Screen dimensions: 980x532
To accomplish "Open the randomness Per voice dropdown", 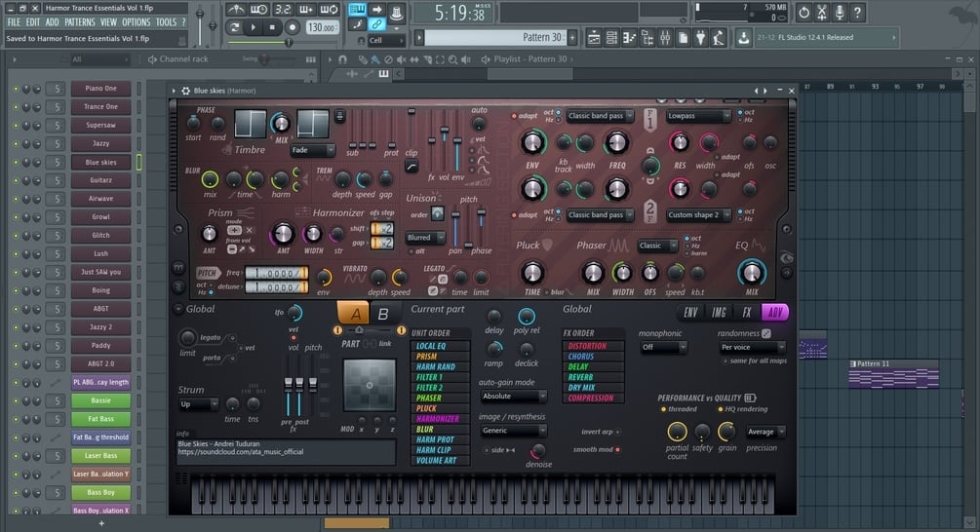I will coord(752,347).
